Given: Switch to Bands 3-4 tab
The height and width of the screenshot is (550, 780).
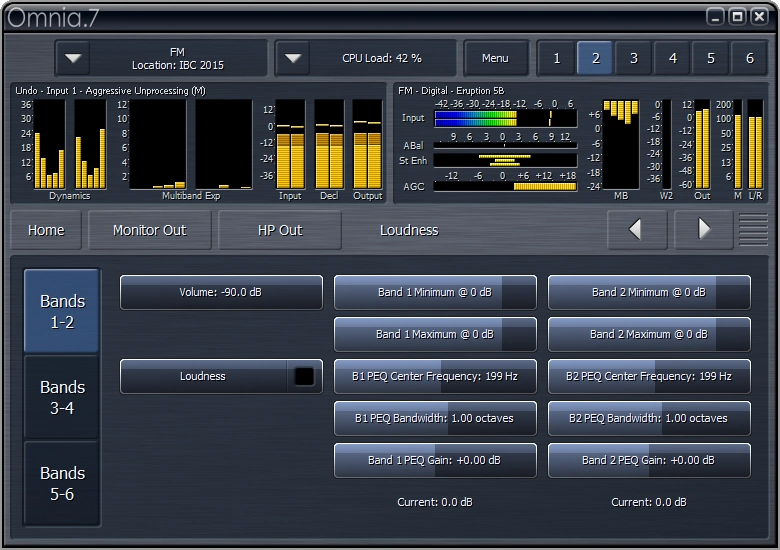Looking at the screenshot, I should coord(62,397).
